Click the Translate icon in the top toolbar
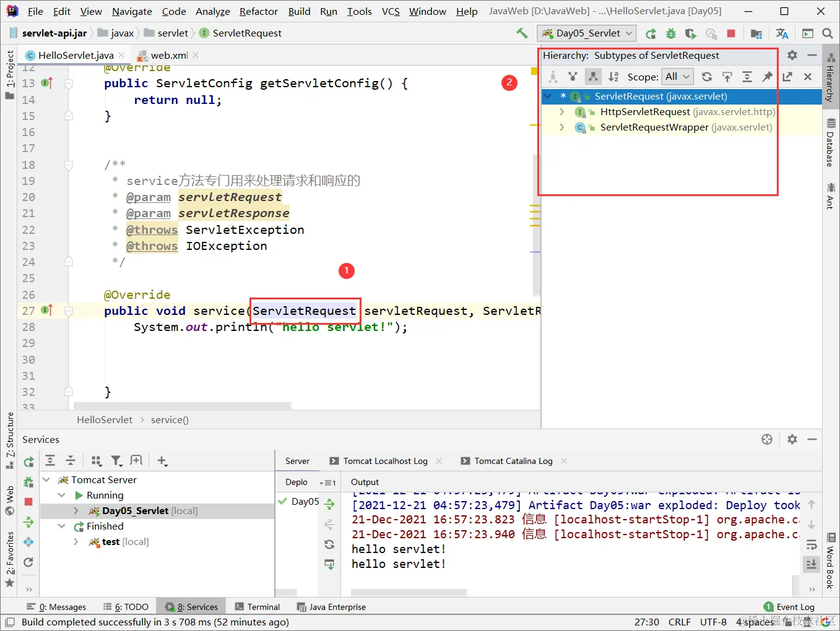This screenshot has width=840, height=631. 782,33
